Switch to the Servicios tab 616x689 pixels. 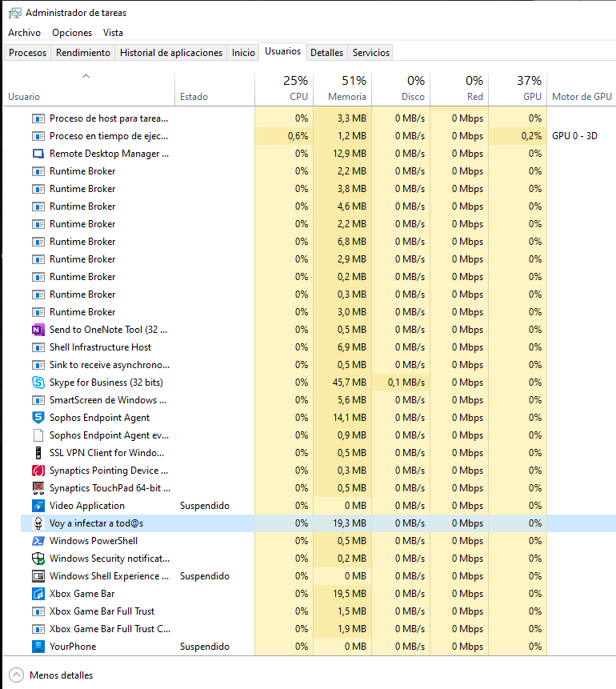pos(371,53)
